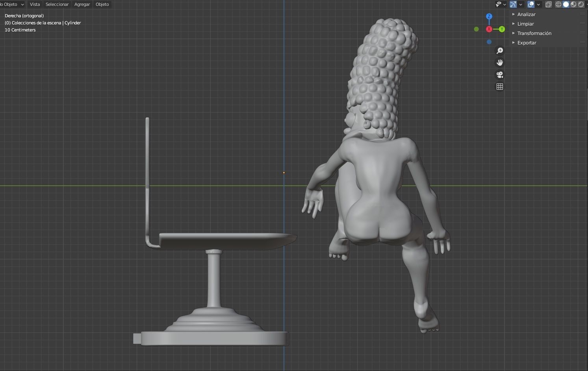This screenshot has width=588, height=371.
Task: Open the object mode dropdown
Action: click(12, 4)
